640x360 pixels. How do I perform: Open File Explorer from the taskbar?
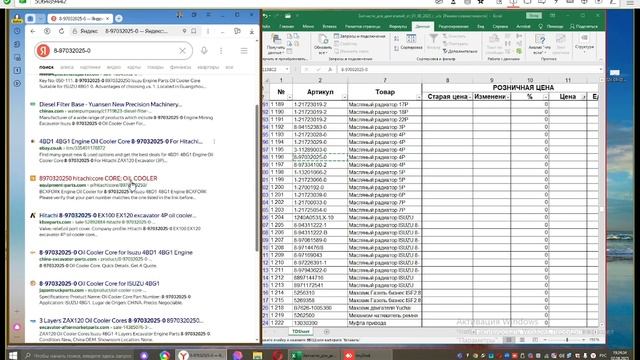pyautogui.click(x=257, y=356)
